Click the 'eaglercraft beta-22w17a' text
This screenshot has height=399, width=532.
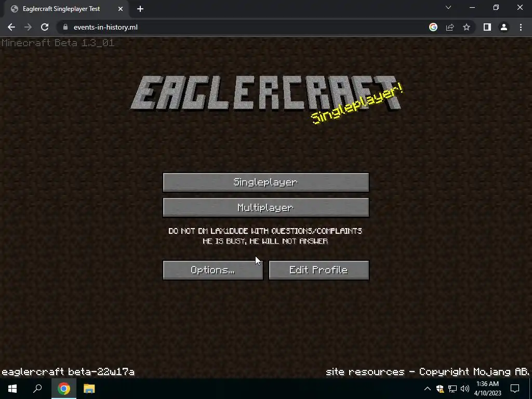point(68,372)
